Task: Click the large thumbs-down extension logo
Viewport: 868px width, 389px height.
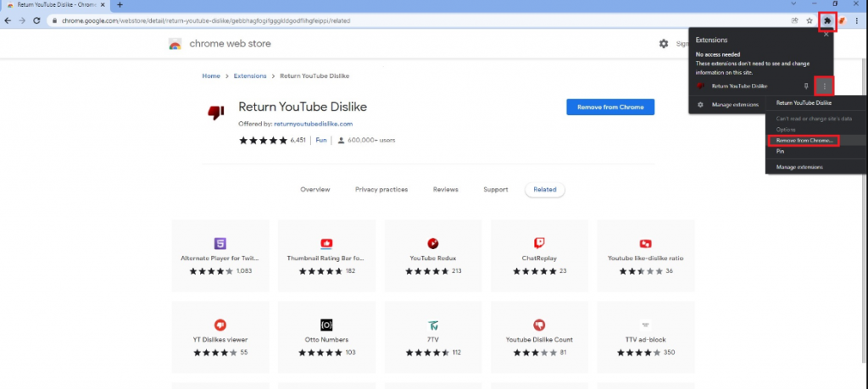Action: [x=215, y=113]
